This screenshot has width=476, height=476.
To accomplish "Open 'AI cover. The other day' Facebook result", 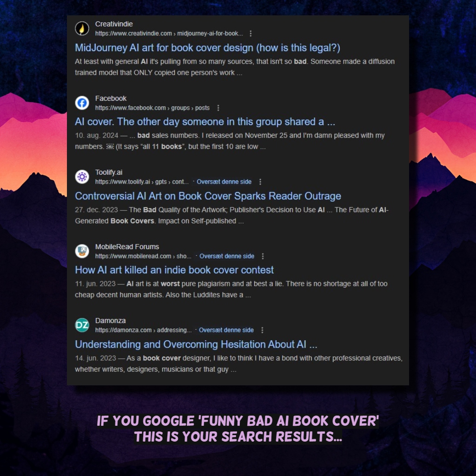I will pyautogui.click(x=205, y=122).
